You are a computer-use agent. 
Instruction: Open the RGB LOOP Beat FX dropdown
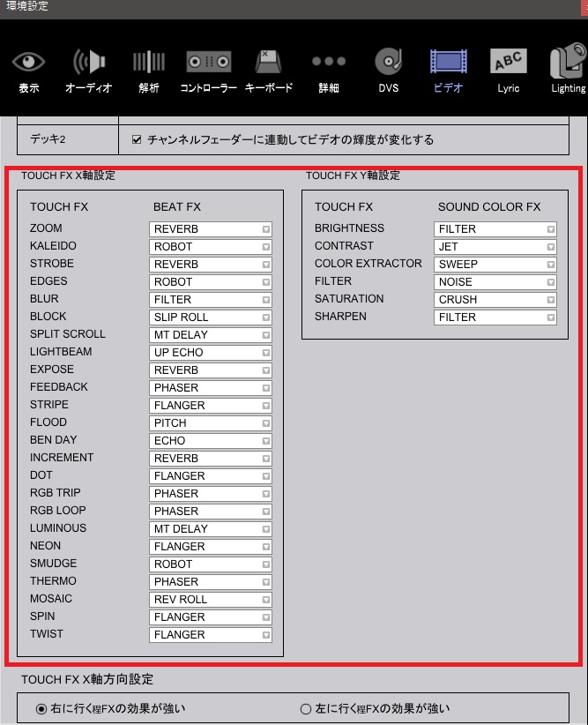click(x=211, y=511)
